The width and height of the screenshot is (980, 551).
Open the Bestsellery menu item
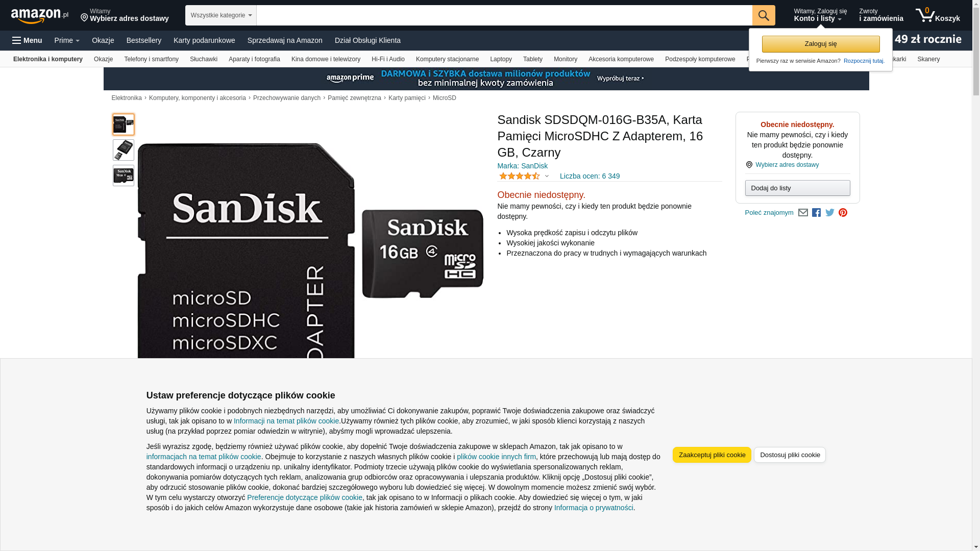click(x=144, y=40)
